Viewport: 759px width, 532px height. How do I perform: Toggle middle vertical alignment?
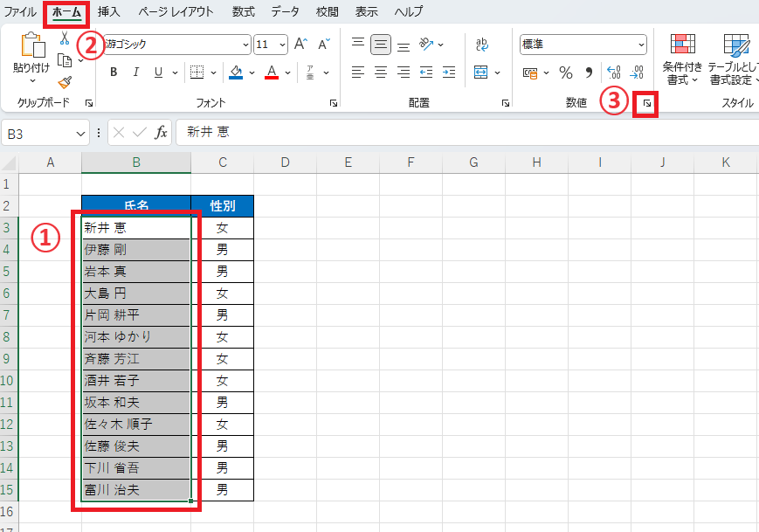[381, 45]
